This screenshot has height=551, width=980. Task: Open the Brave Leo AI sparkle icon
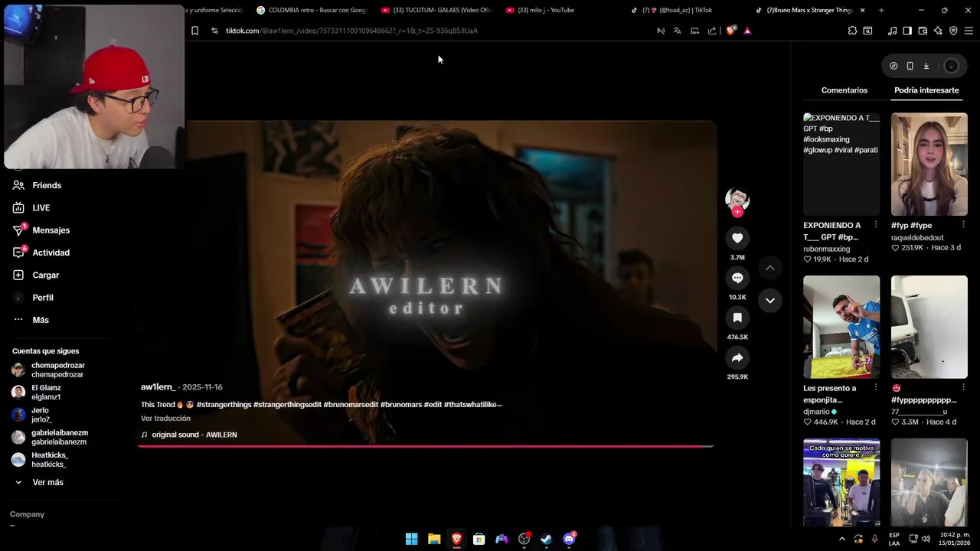938,31
